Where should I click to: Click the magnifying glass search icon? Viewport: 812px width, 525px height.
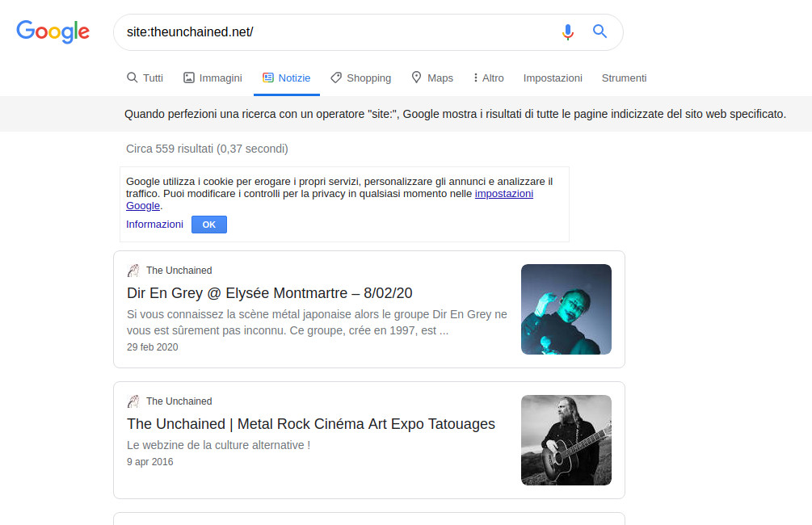(x=599, y=31)
